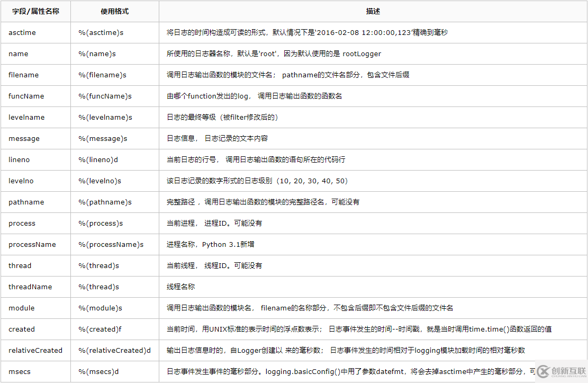Click the description starting '输出日志信息时的'
The width and height of the screenshot is (588, 383).
tap(373, 351)
